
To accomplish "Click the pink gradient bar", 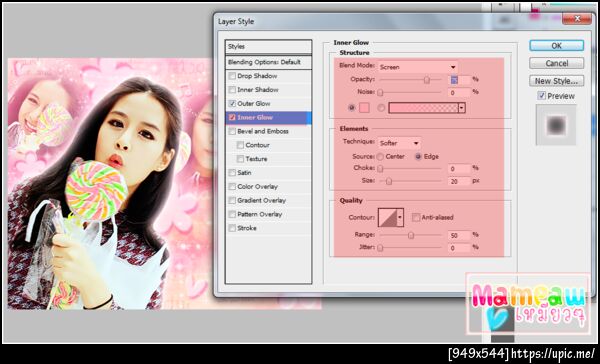I will click(424, 108).
